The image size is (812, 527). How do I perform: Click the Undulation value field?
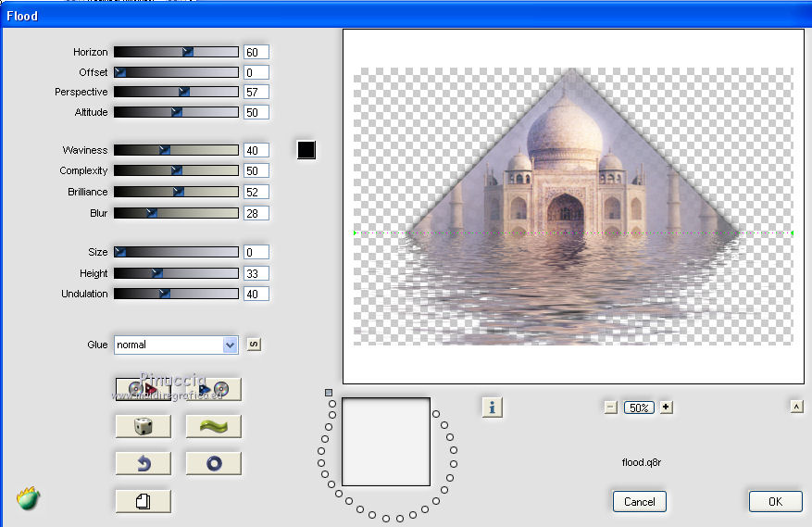click(x=256, y=294)
